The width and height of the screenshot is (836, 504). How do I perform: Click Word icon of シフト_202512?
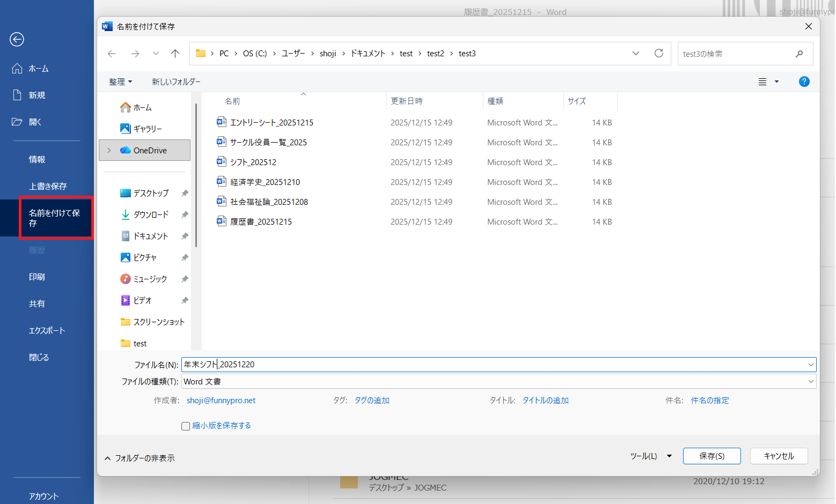221,161
